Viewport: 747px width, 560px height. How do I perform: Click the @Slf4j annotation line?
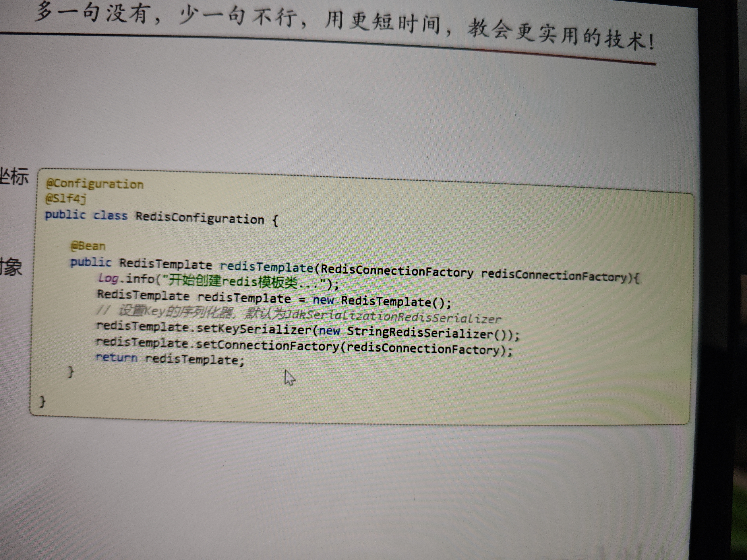pos(66,199)
